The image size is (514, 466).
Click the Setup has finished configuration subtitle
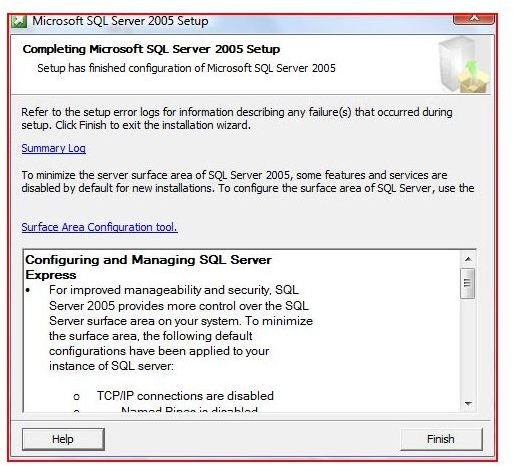tap(186, 68)
